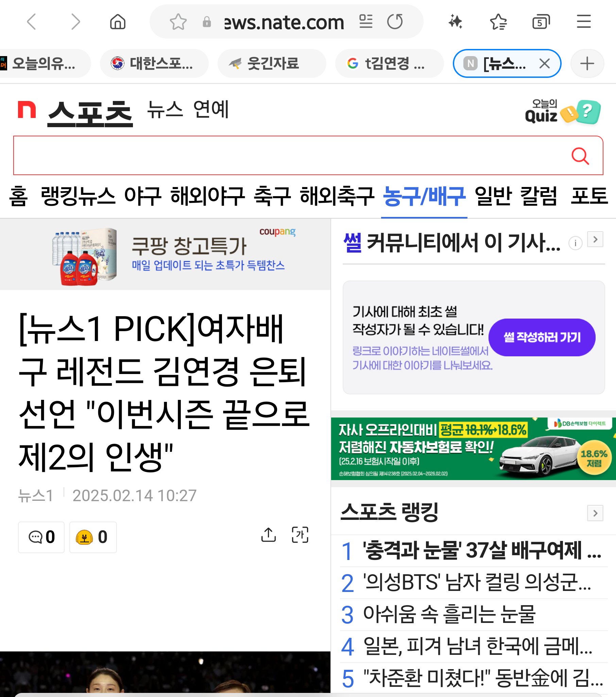Expand the 썰 community section arrow
Viewport: 616px width, 697px height.
click(595, 239)
